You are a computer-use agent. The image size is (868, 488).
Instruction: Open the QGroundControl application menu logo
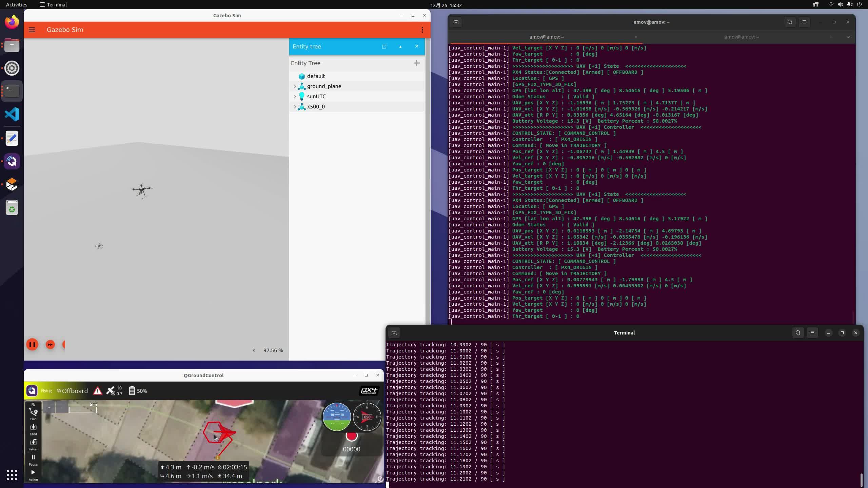click(32, 391)
